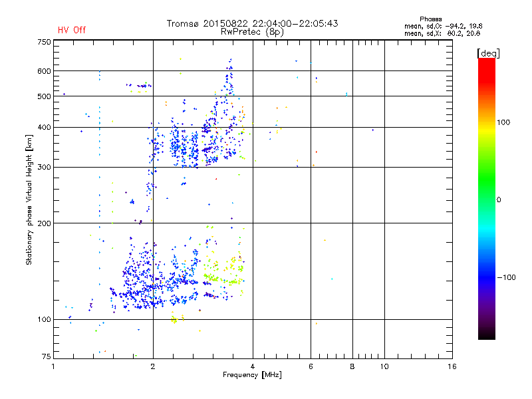532x399 pixels.
Task: Click the '4' frequency axis label
Action: [253, 366]
